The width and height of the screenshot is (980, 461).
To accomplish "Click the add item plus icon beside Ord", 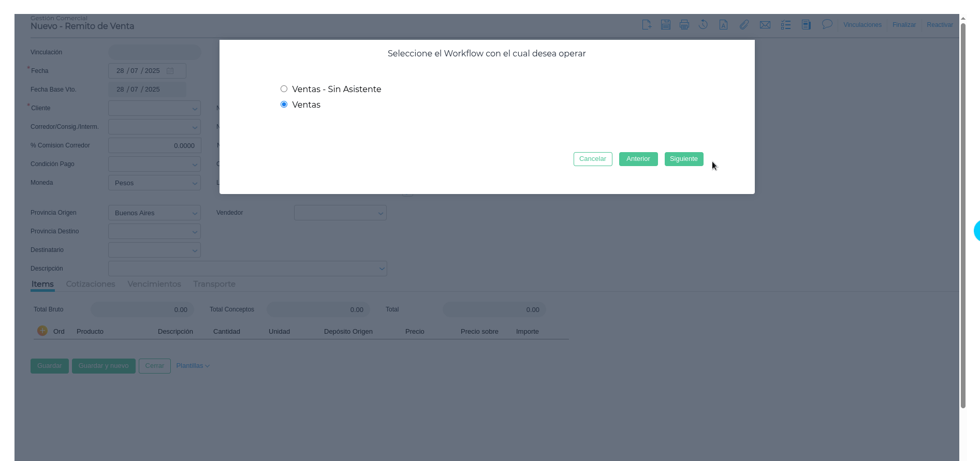I will (42, 331).
